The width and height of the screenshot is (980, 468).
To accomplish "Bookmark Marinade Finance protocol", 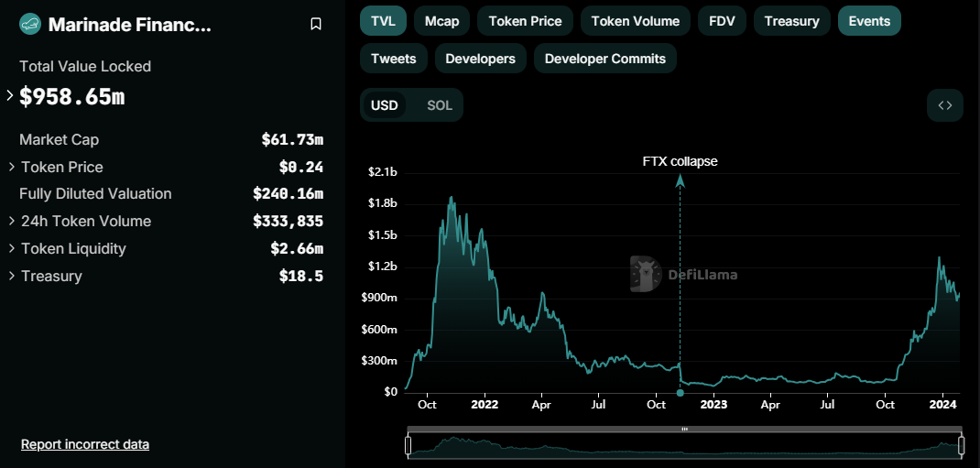I will [x=316, y=25].
